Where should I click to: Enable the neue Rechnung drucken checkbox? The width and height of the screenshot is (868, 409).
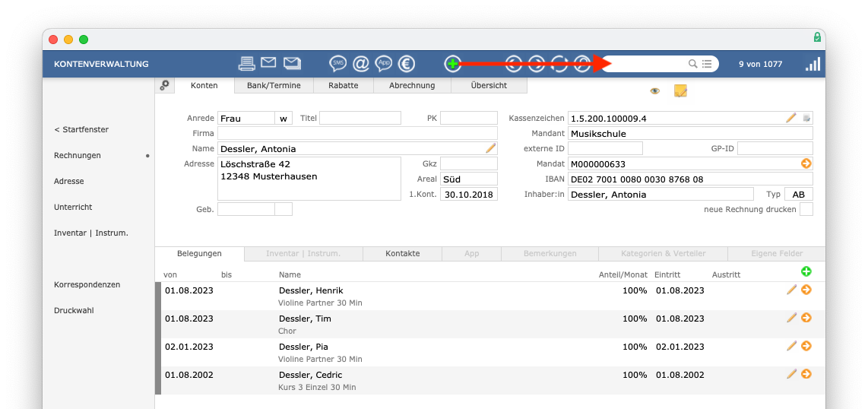point(806,209)
